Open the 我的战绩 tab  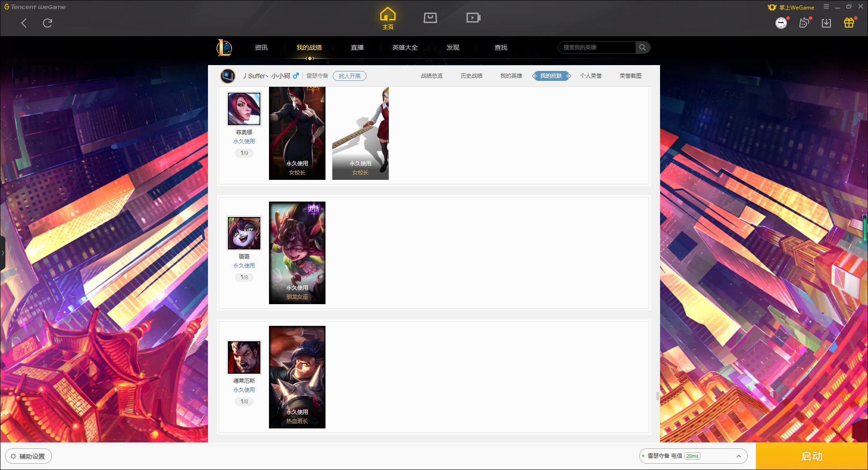point(309,47)
